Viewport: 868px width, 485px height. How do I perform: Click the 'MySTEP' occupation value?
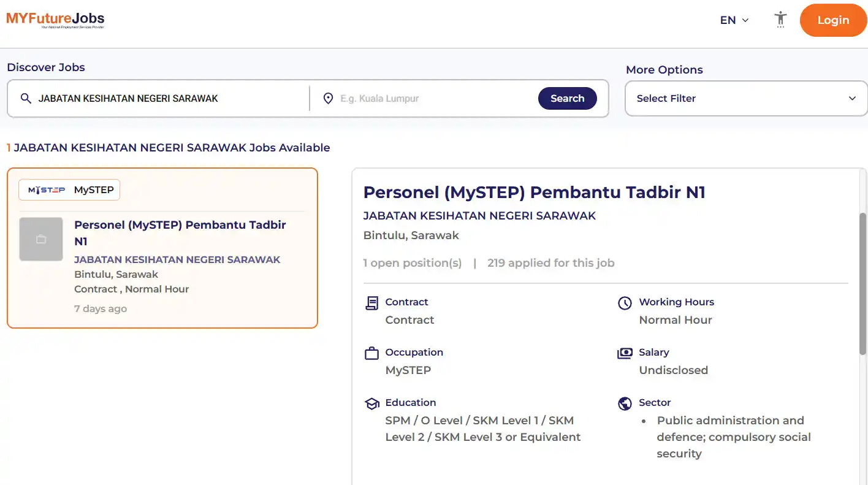pos(408,370)
